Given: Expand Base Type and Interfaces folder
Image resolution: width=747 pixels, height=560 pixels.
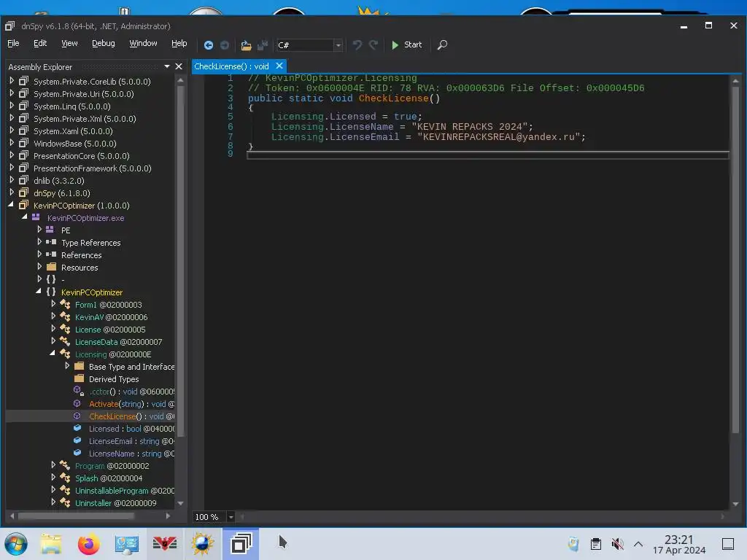Looking at the screenshot, I should (x=67, y=366).
